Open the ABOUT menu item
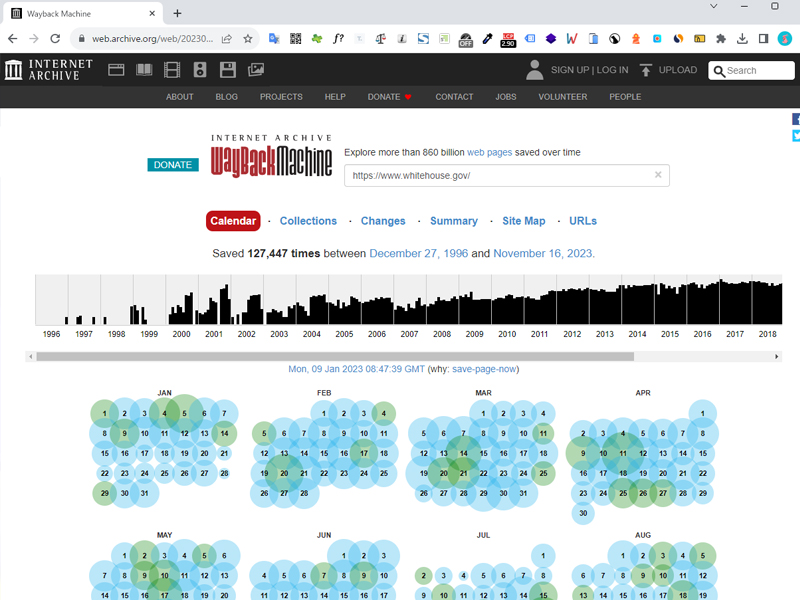Image resolution: width=800 pixels, height=600 pixels. 180,97
